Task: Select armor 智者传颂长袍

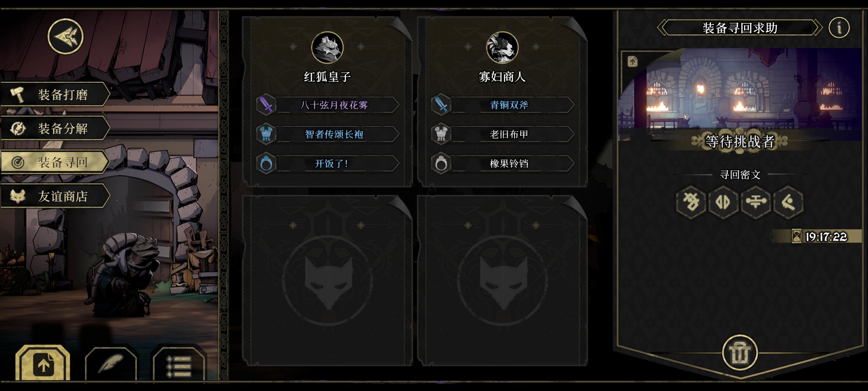Action: [328, 134]
